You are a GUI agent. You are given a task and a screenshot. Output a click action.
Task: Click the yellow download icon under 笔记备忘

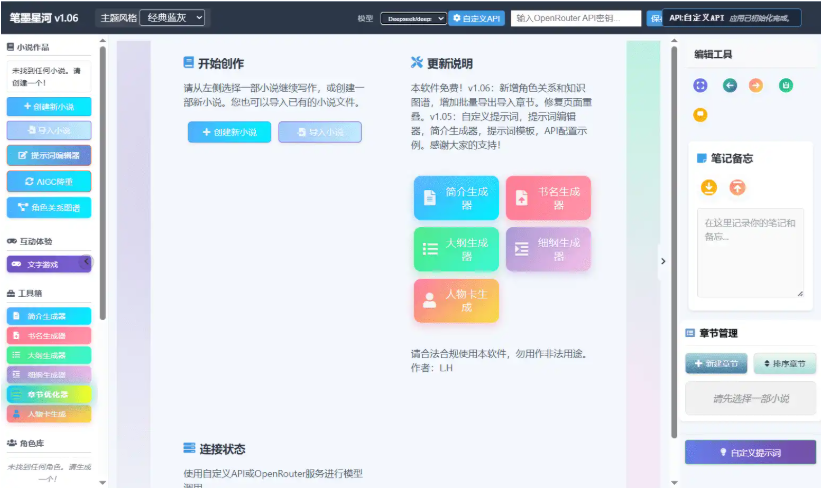[709, 187]
